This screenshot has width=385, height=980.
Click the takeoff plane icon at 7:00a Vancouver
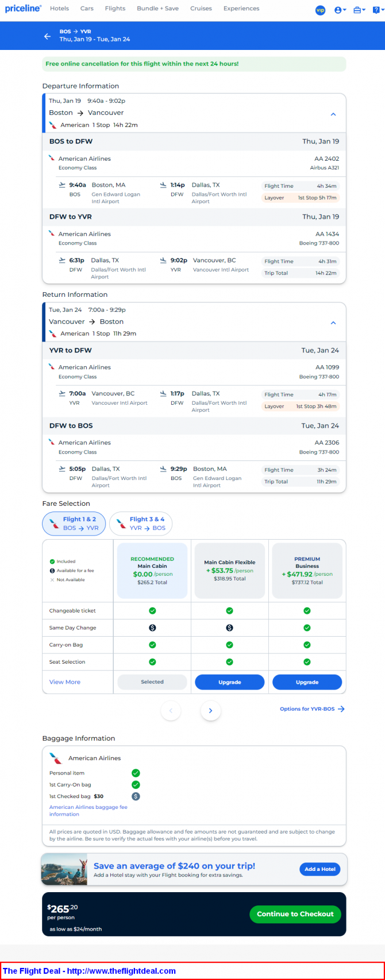62,393
